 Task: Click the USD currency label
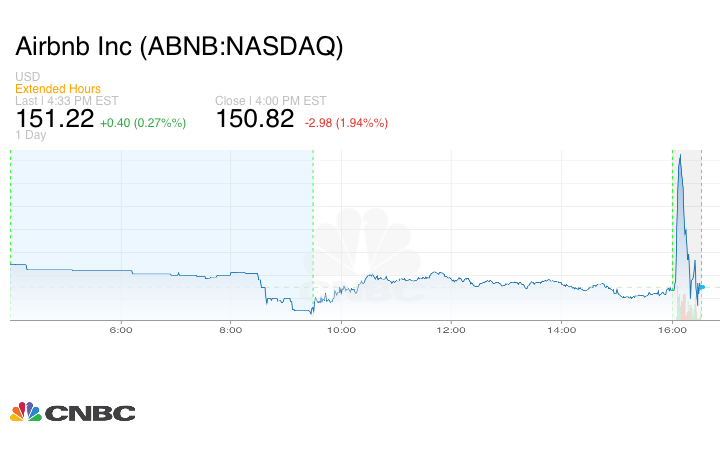point(27,77)
